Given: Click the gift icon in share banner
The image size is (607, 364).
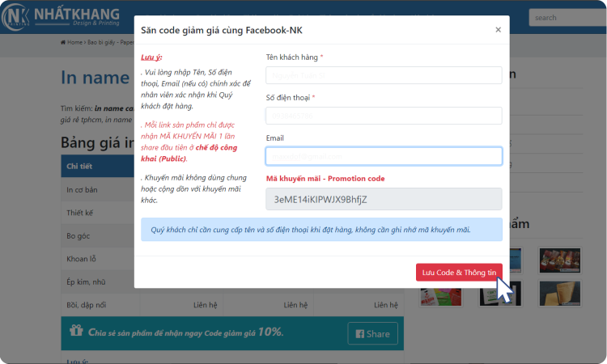Looking at the screenshot, I should point(76,330).
